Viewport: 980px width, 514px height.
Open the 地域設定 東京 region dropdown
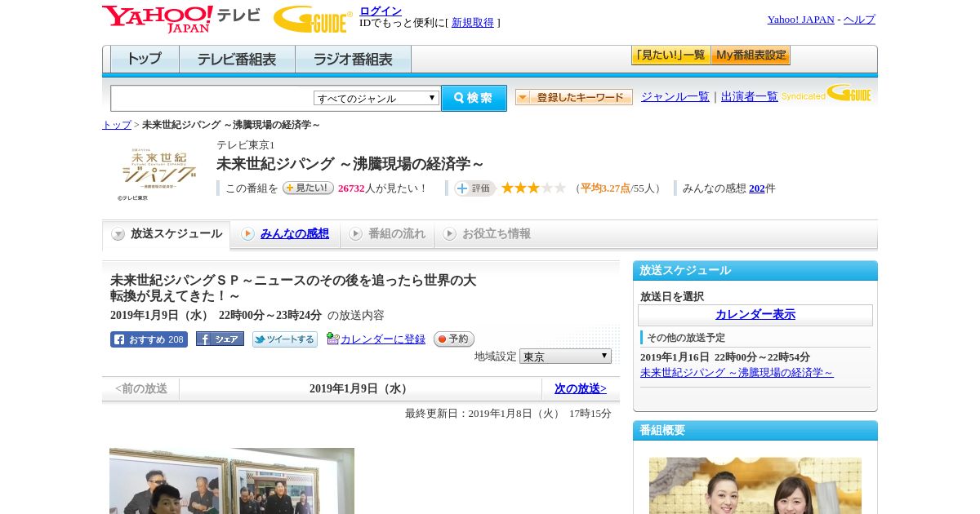(565, 357)
